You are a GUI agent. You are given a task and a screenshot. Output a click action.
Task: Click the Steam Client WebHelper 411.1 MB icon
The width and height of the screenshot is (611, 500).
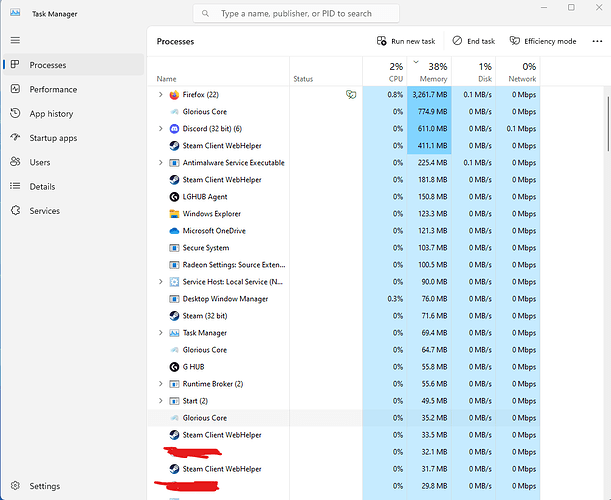pyautogui.click(x=174, y=146)
